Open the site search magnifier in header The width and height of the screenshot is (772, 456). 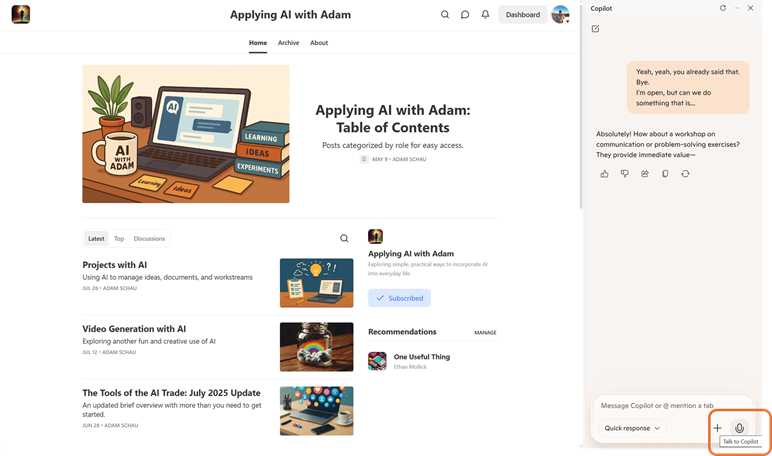pos(445,14)
